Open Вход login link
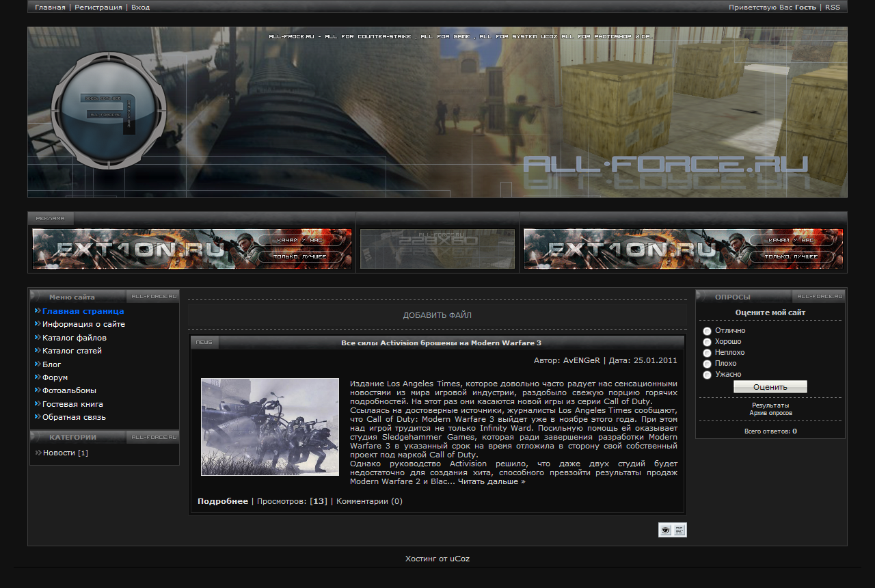The image size is (875, 588). [x=140, y=7]
